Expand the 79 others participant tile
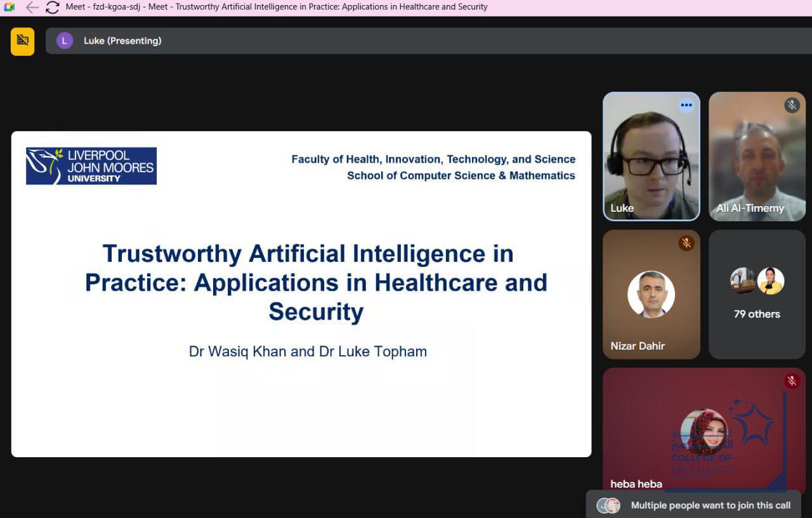The image size is (812, 518). (x=757, y=295)
